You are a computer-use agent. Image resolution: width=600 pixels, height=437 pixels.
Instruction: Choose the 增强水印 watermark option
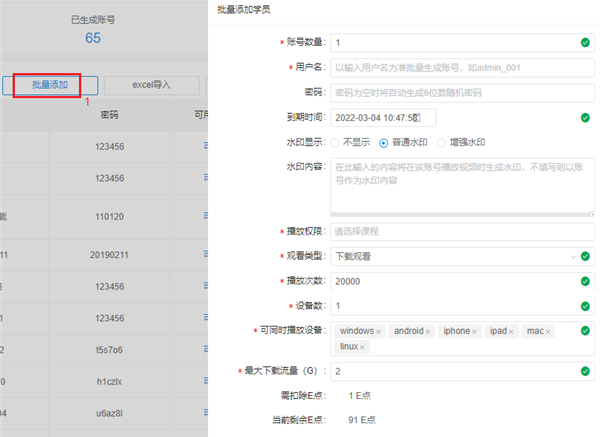pos(442,143)
